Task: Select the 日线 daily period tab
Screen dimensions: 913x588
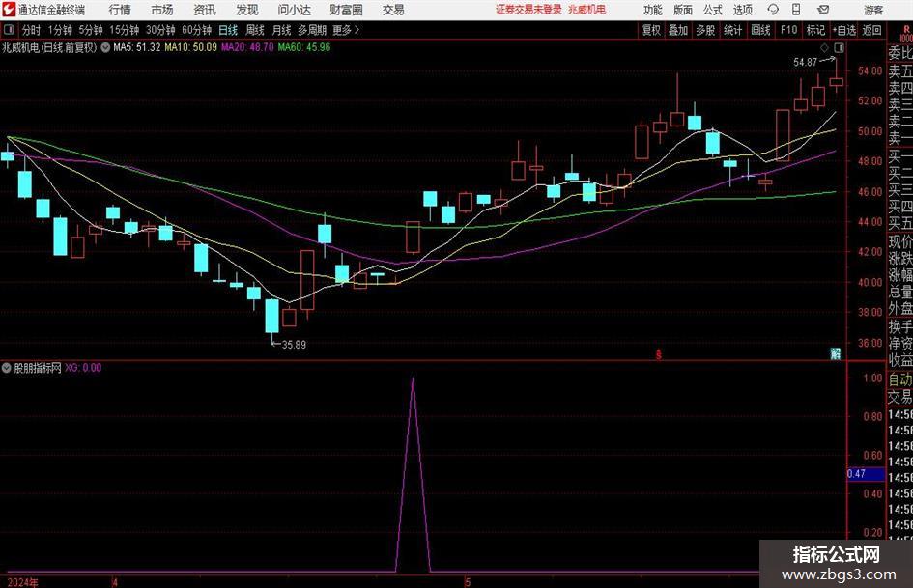Action: tap(228, 30)
